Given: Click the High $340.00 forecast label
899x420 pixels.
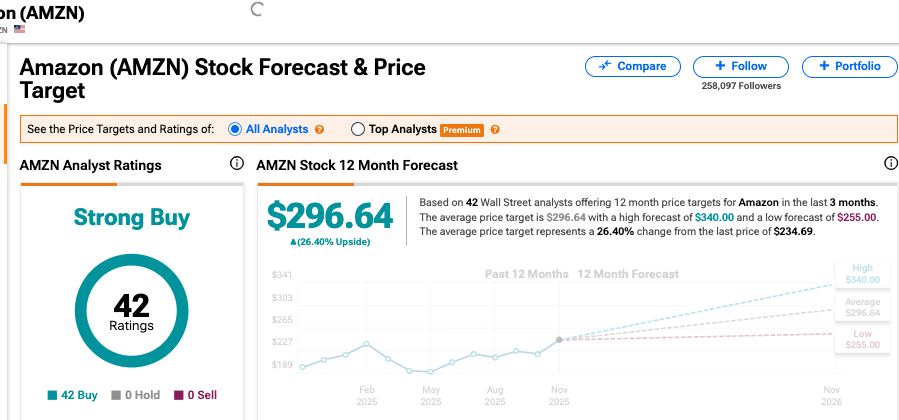Looking at the screenshot, I should click(x=862, y=274).
